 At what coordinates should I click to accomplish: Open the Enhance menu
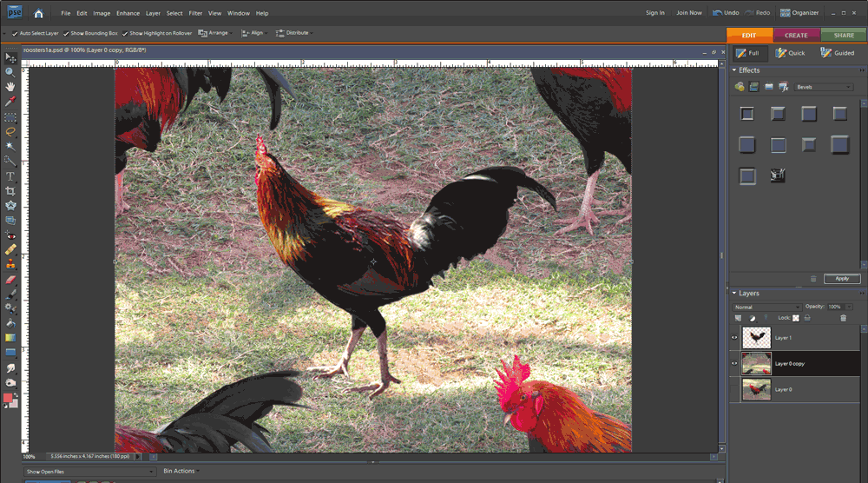pyautogui.click(x=128, y=13)
